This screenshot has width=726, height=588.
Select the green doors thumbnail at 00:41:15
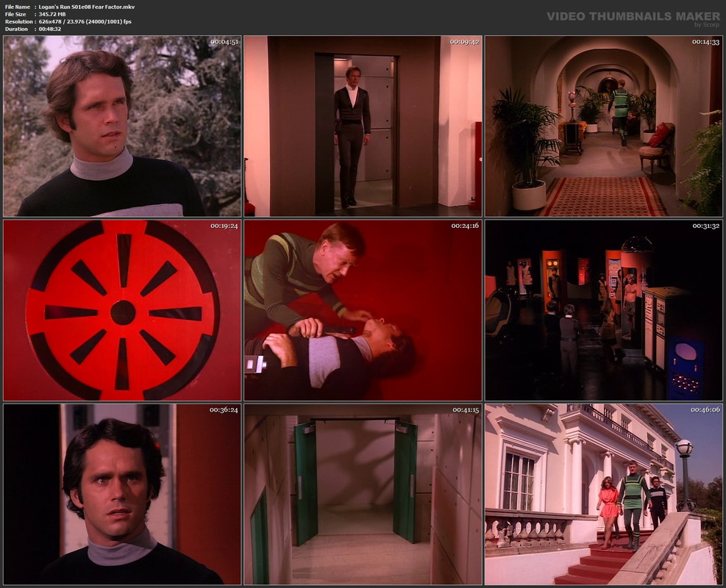pos(363,494)
